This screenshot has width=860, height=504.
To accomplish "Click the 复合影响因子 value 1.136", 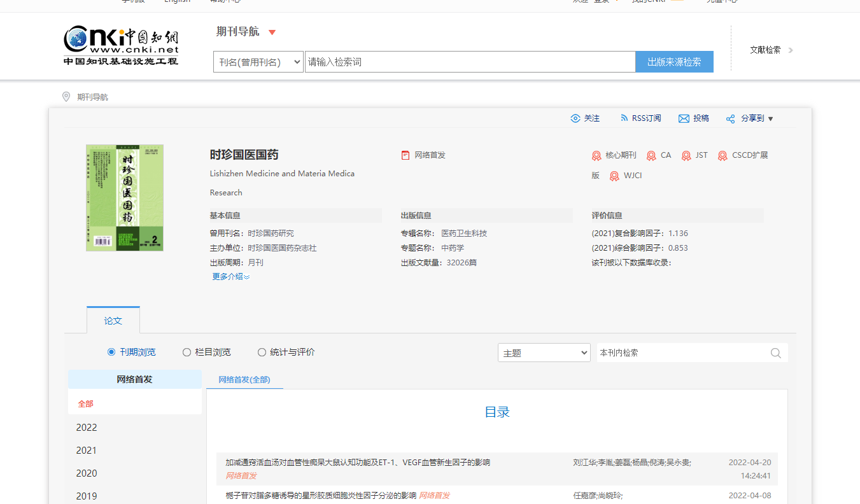I will pos(678,234).
